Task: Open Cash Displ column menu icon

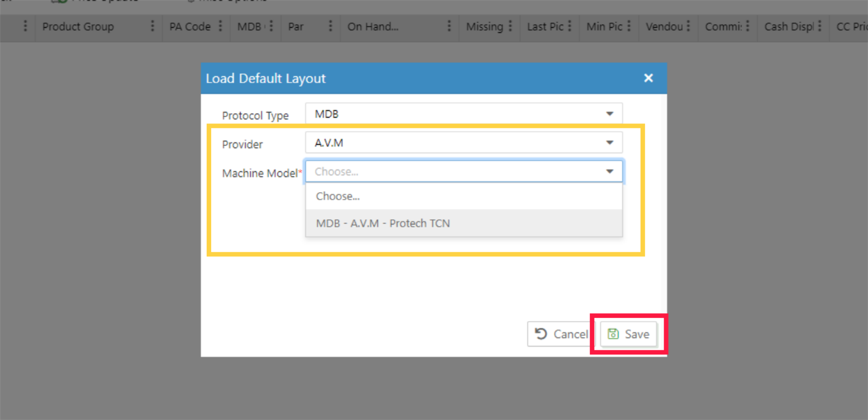Action: pyautogui.click(x=820, y=26)
